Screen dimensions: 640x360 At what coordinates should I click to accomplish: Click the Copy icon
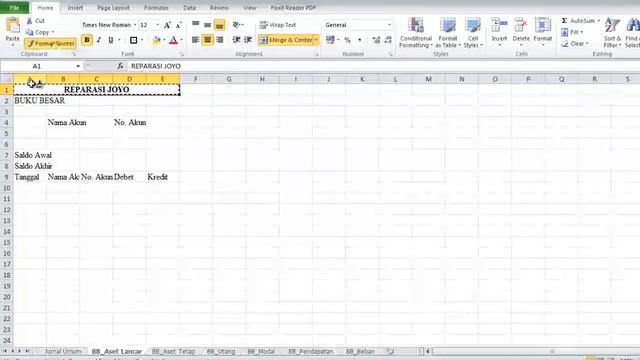[x=29, y=32]
